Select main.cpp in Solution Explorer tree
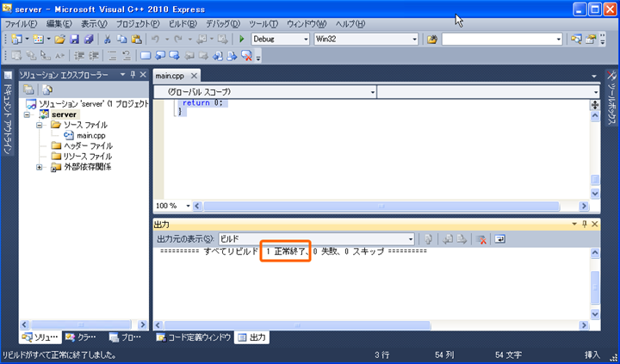620x364 pixels. 91,136
